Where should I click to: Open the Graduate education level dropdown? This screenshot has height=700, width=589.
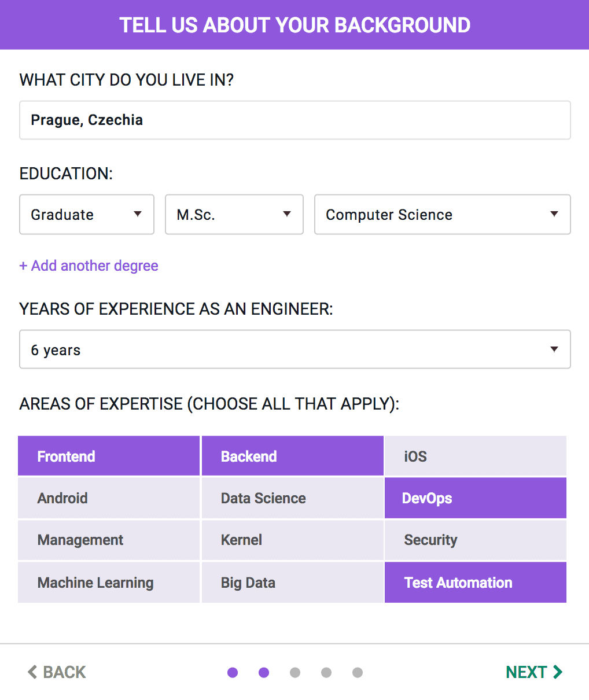(x=87, y=215)
